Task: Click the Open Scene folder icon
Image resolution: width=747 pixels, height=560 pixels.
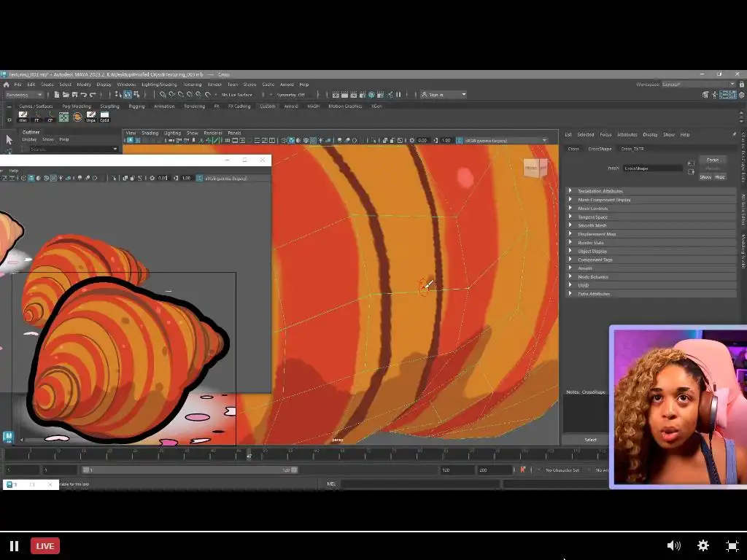Action: (x=66, y=95)
